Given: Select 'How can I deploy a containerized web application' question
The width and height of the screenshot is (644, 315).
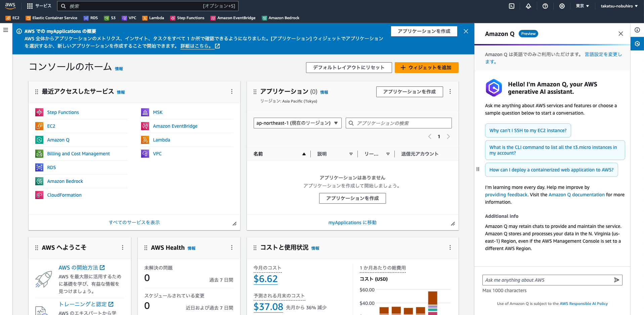Looking at the screenshot, I should (x=552, y=170).
